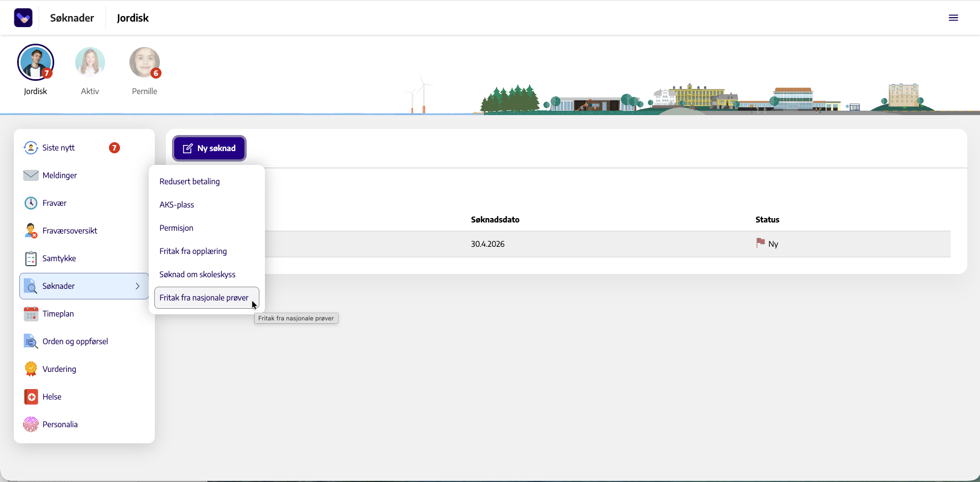Click the Orden og oppførsel icon

[x=31, y=341]
